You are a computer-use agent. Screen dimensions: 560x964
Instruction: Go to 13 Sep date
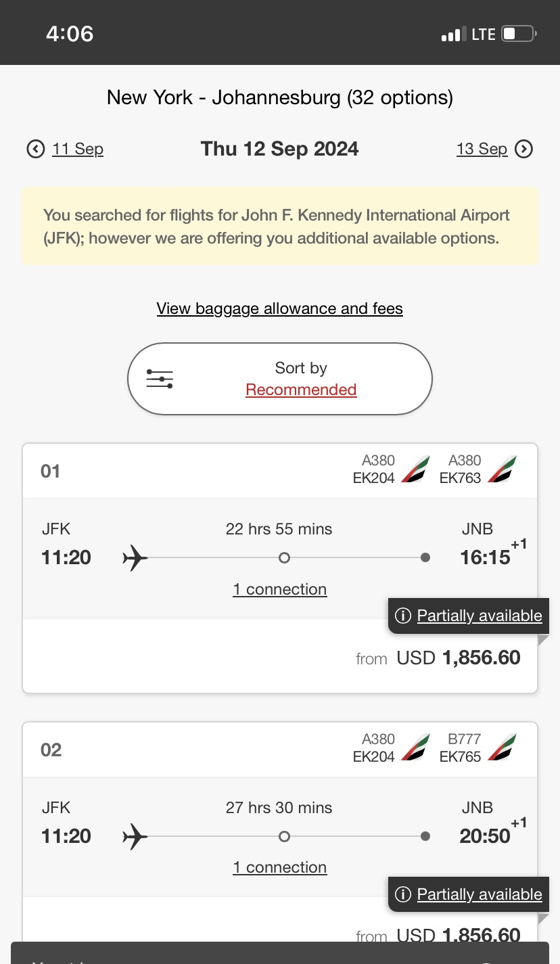tap(482, 149)
